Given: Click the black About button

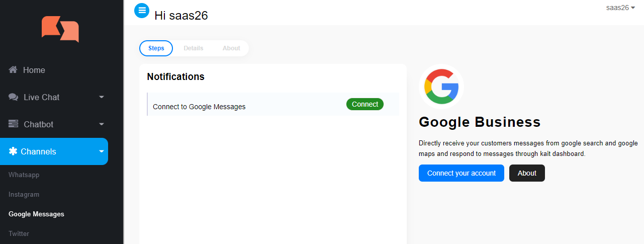Looking at the screenshot, I should 527,173.
